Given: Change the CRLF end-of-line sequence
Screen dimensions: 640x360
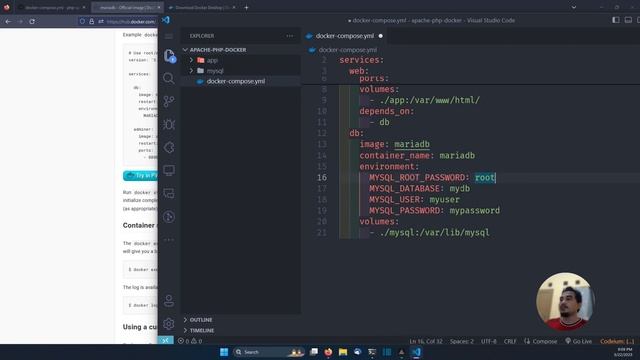Looking at the screenshot, I should tap(510, 341).
